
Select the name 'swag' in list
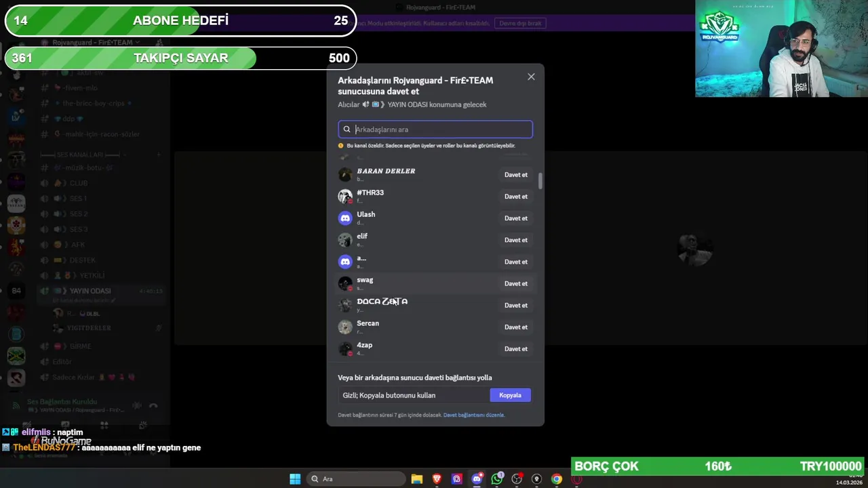point(365,280)
